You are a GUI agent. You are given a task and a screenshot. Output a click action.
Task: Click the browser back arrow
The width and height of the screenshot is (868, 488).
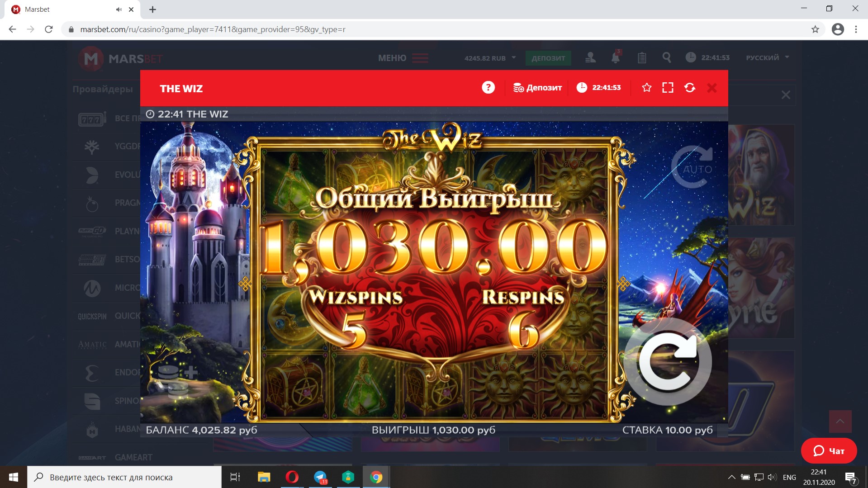click(x=12, y=29)
